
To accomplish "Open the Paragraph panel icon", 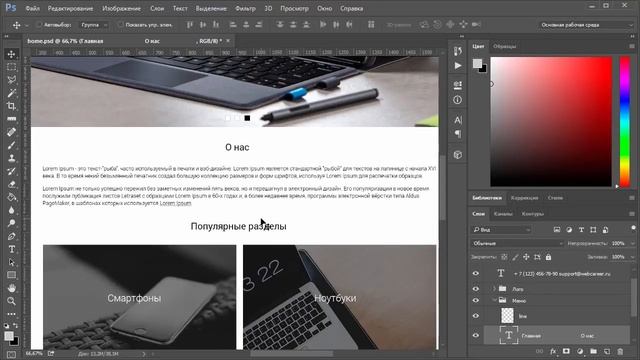I will pyautogui.click(x=458, y=134).
